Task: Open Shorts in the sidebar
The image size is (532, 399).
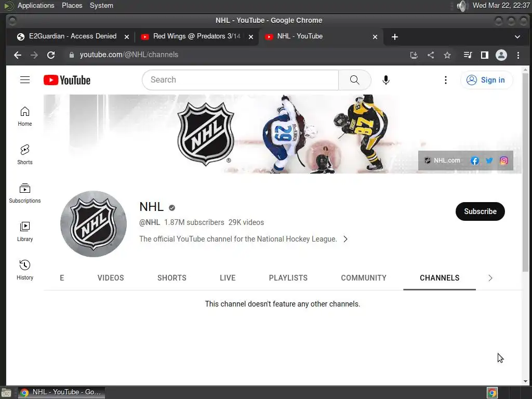Action: (x=25, y=155)
